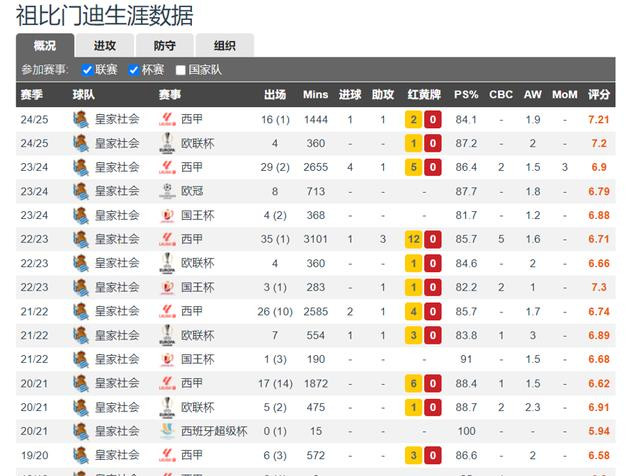
Task: Open 欧联杯 link in the 20/21 row
Action: pos(197,407)
